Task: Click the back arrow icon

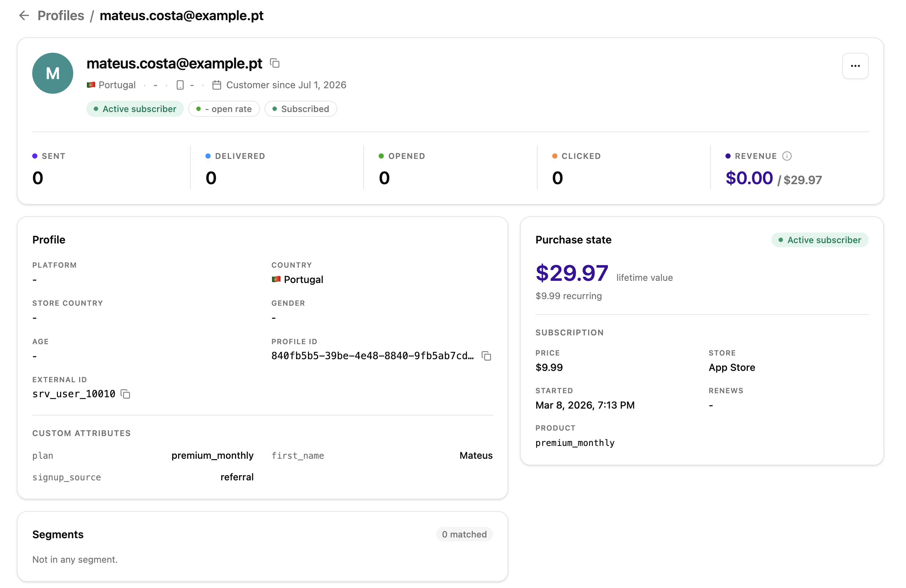Action: pos(25,16)
